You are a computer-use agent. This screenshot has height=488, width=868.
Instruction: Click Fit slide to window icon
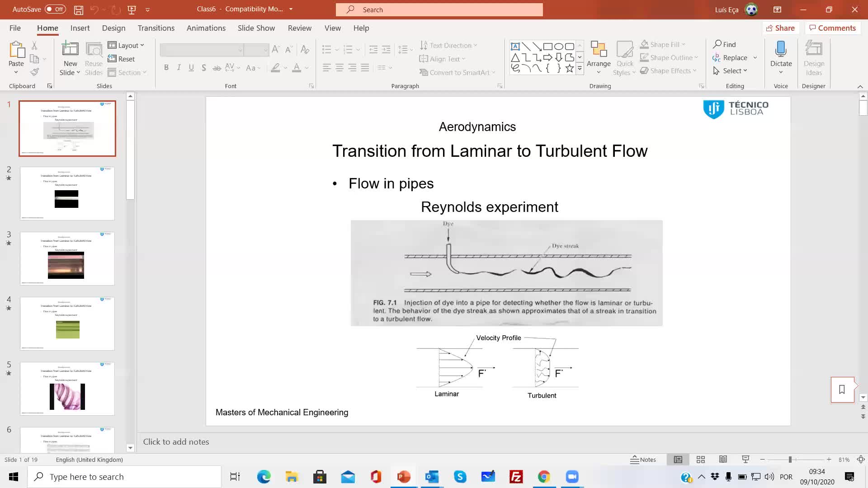(861, 460)
